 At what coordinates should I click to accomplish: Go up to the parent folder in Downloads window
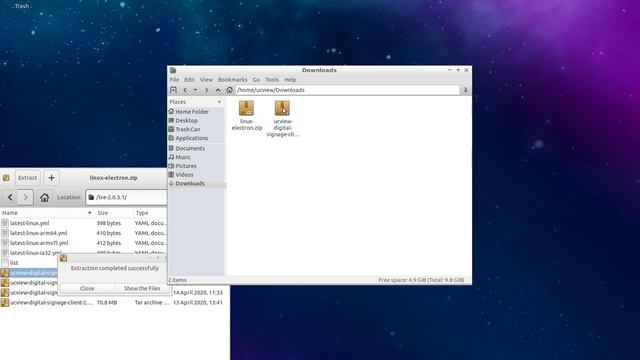[x=218, y=90]
